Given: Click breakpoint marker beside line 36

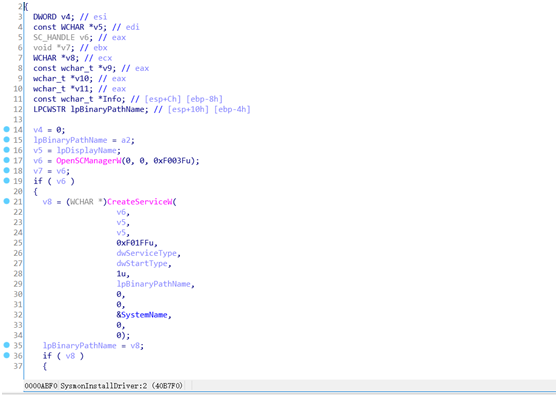Looking at the screenshot, I should tap(6, 355).
